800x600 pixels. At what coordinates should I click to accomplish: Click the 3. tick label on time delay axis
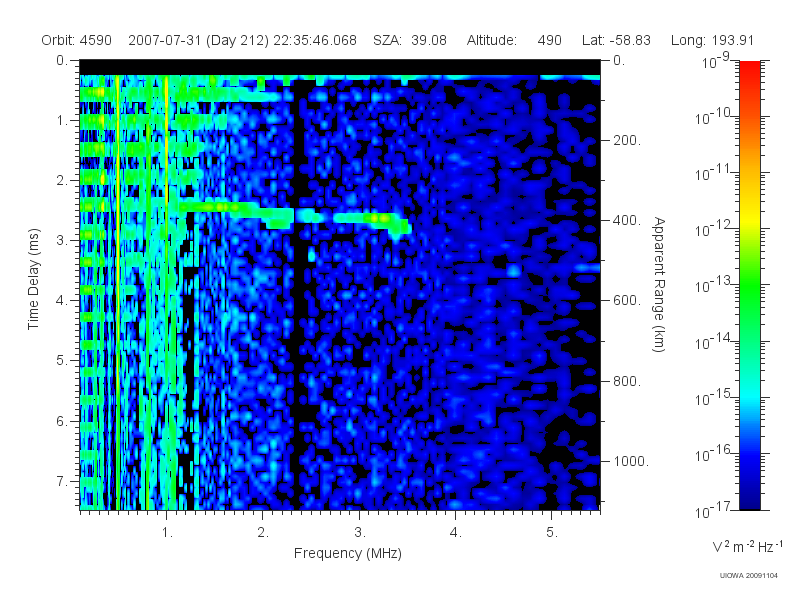(62, 240)
